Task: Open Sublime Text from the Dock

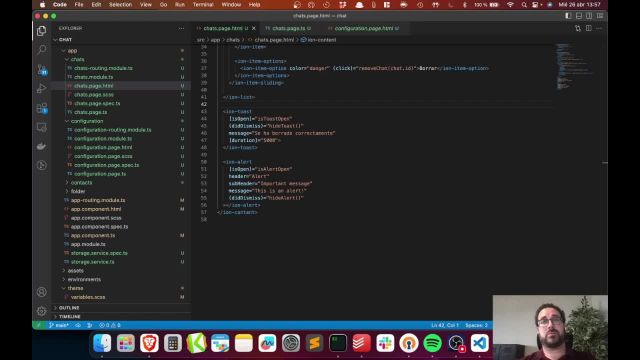Action: click(314, 343)
